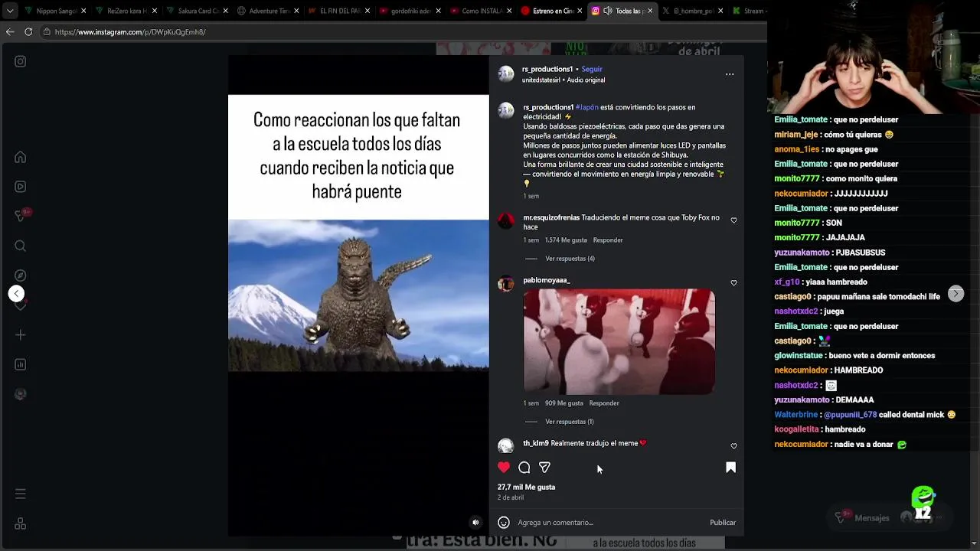
Task: Open the emoji picker in the comment box
Action: pyautogui.click(x=504, y=523)
